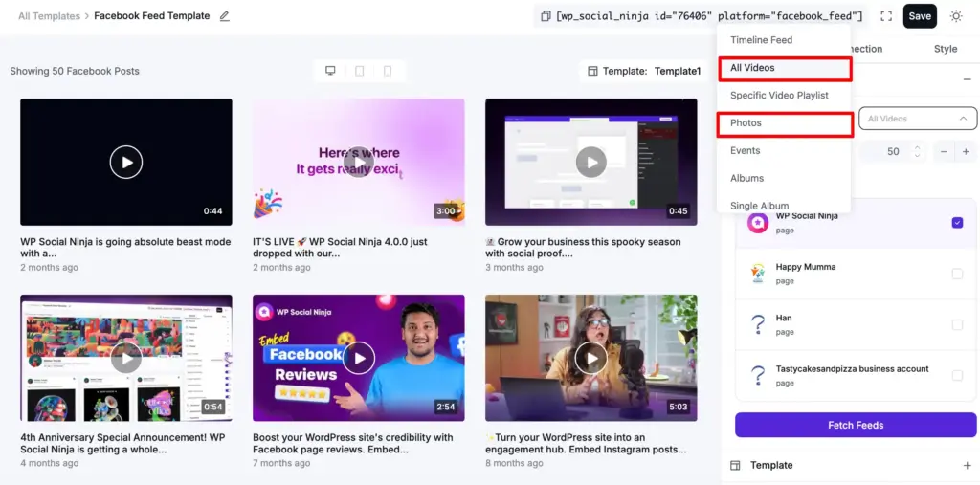980x485 pixels.
Task: Choose Photos from the dropdown list
Action: point(785,123)
